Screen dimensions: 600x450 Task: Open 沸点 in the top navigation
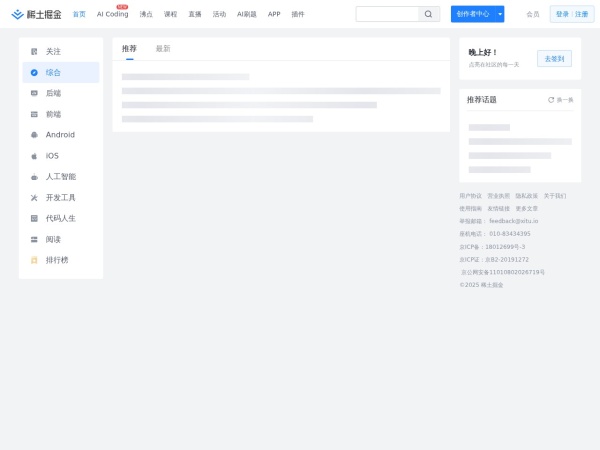146,15
